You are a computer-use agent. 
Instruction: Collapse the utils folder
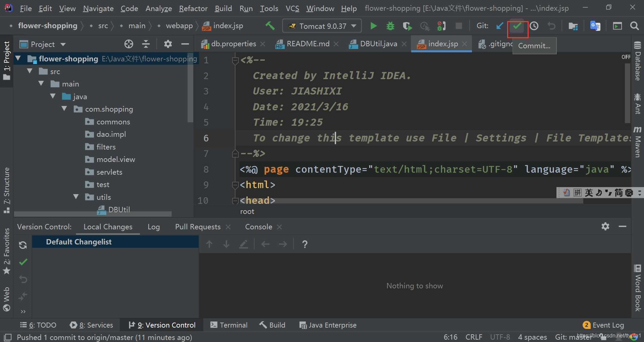pos(76,197)
